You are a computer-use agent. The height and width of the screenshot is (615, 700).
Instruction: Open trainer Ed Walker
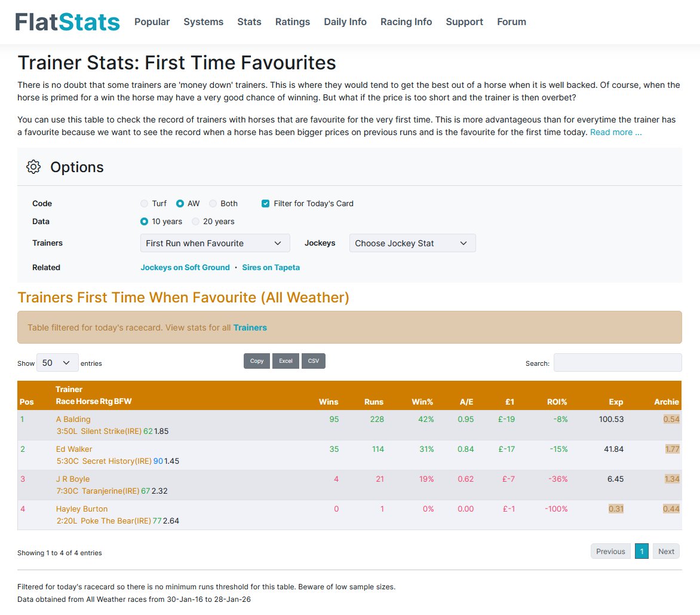click(x=74, y=449)
